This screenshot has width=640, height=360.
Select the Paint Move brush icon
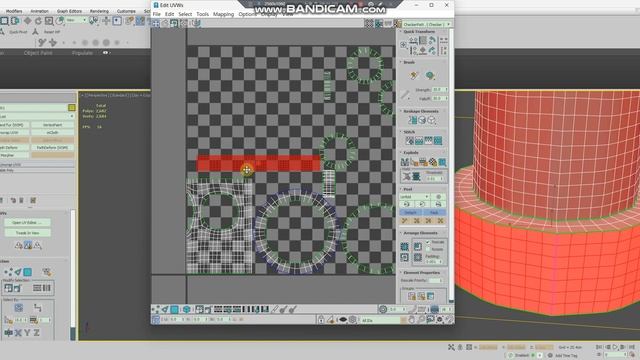click(x=414, y=76)
